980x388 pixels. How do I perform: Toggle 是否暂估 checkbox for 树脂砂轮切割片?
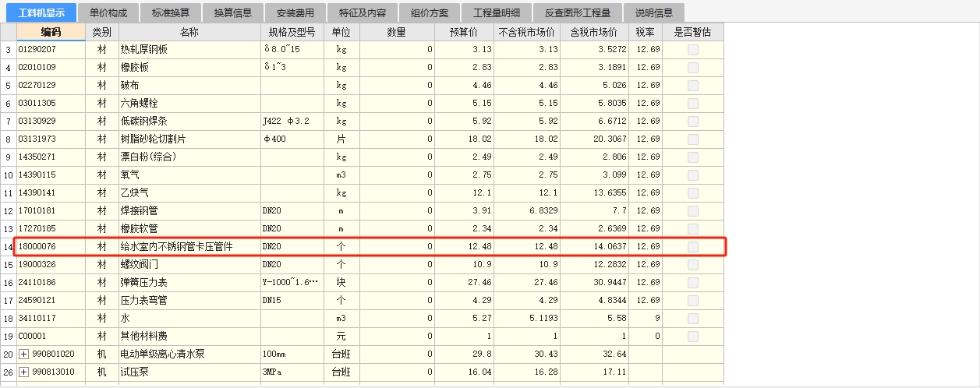(692, 139)
